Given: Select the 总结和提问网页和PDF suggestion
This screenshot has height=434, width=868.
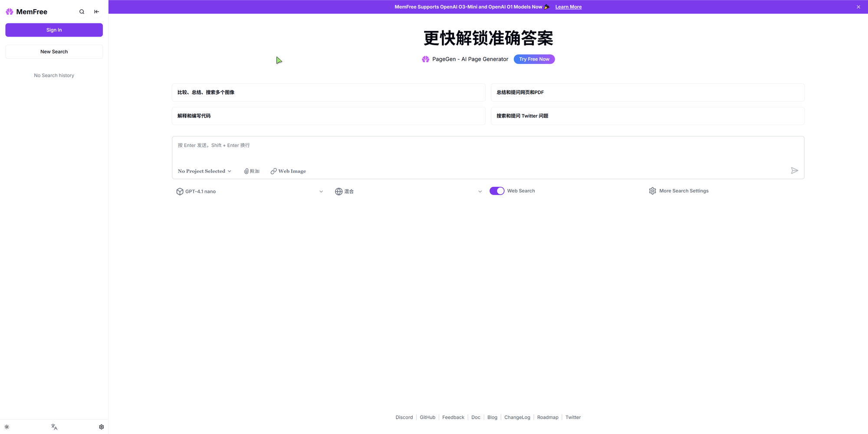Looking at the screenshot, I should pos(648,93).
